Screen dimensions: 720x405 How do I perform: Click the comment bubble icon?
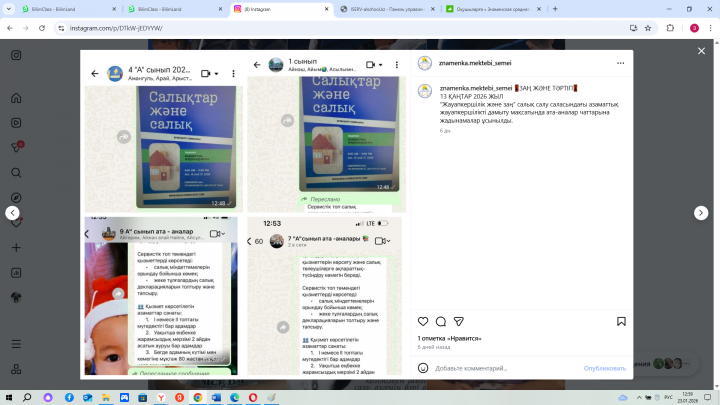[x=441, y=321]
